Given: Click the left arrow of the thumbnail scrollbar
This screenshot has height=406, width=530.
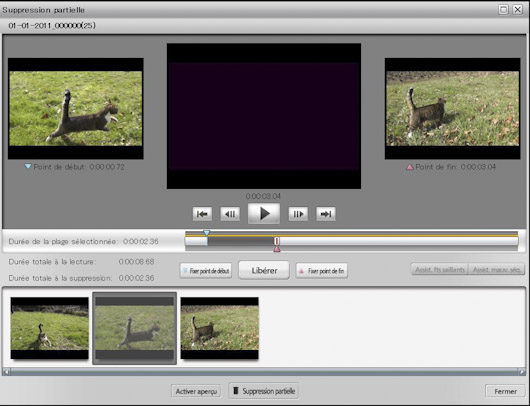Looking at the screenshot, I should point(6,372).
